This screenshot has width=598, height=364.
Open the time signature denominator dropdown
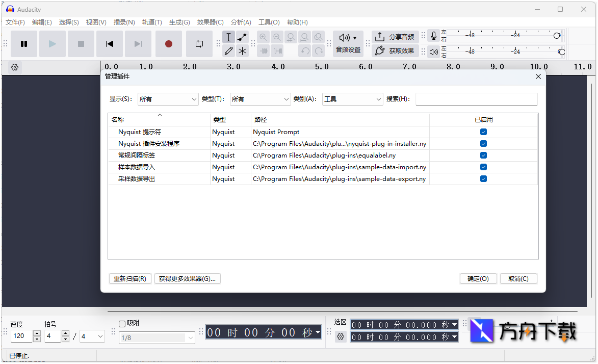coord(92,336)
